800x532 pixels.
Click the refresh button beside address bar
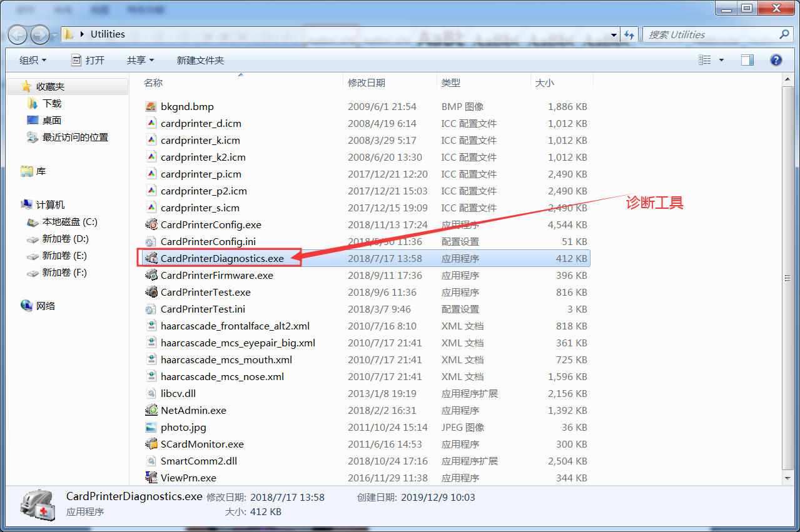pos(629,34)
